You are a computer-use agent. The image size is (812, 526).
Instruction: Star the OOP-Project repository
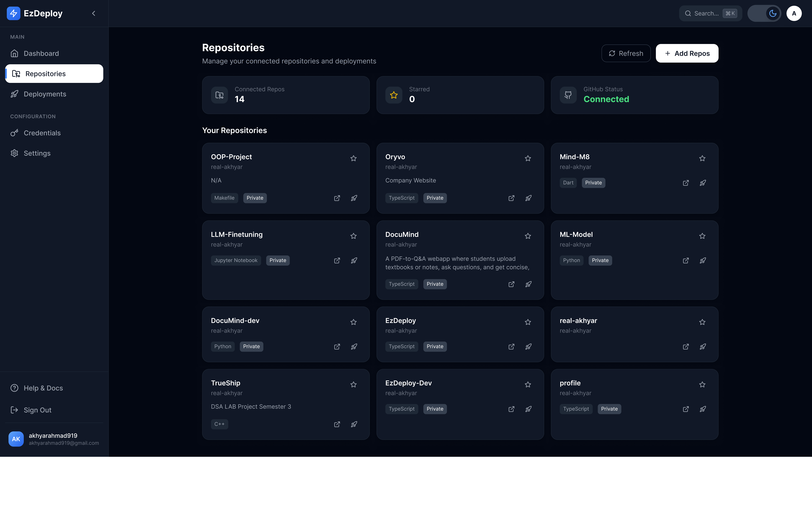pos(353,159)
